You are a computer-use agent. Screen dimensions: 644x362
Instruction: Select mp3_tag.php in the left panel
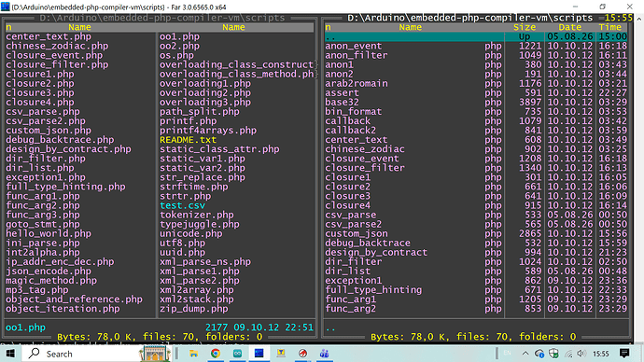(x=37, y=290)
